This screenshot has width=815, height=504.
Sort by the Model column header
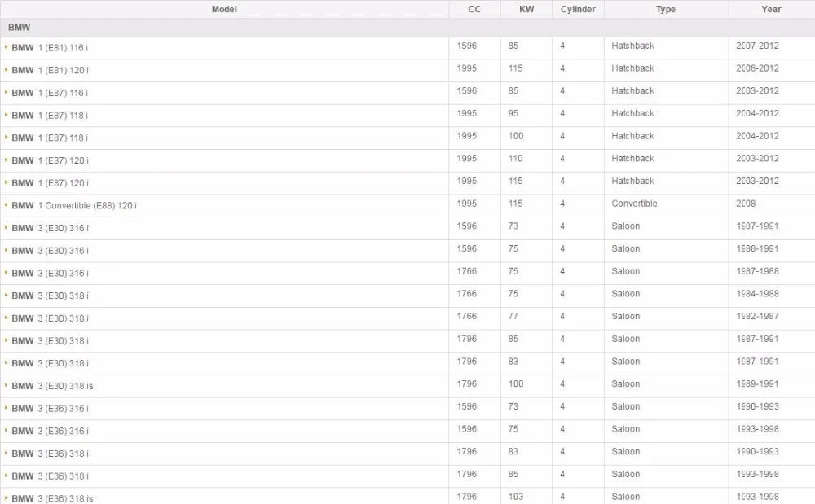(x=224, y=9)
